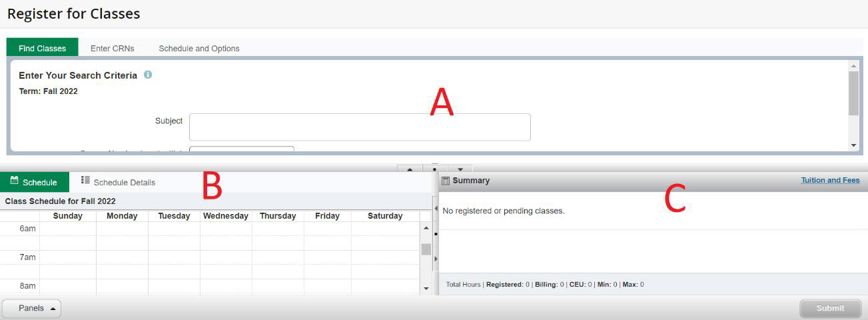Image resolution: width=868 pixels, height=320 pixels.
Task: Click the search panel scrollbar down arrow
Action: (853, 145)
